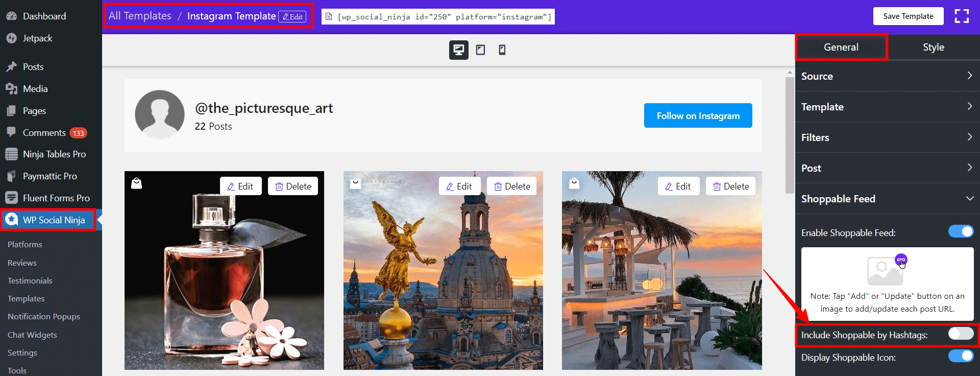Click shopping bag icon on beach bar image
Viewport: 980px width, 376px height.
pos(574,183)
